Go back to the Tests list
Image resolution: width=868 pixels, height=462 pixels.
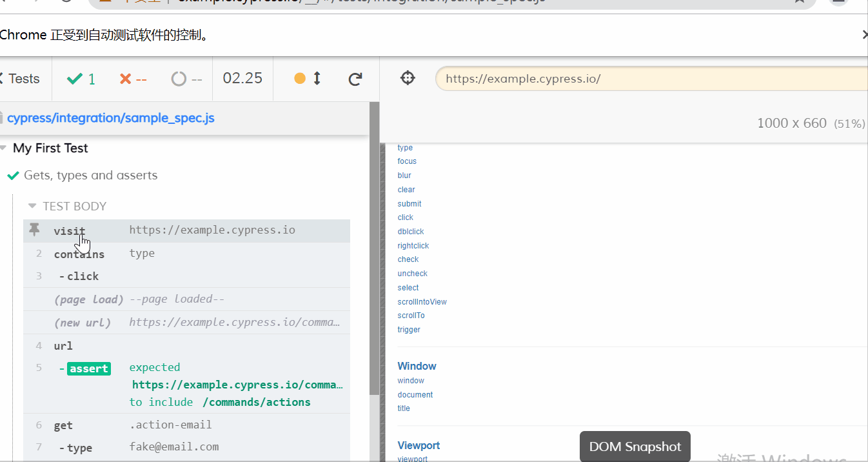(x=21, y=79)
